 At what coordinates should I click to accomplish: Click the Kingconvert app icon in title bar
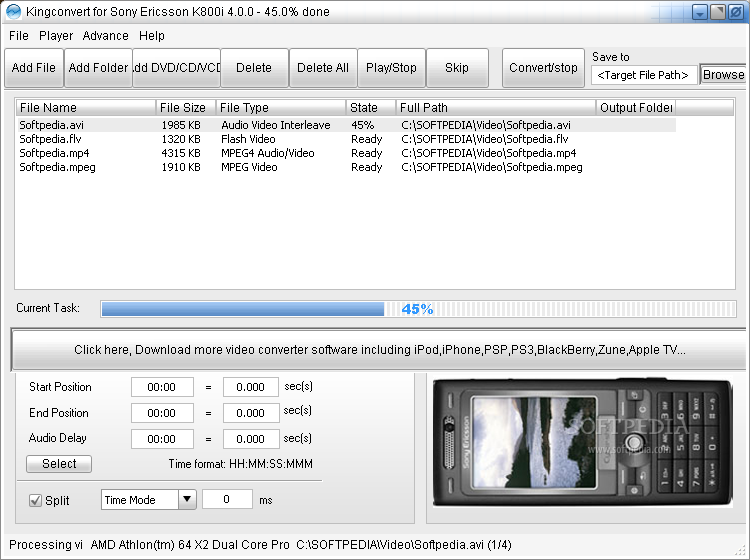tap(13, 11)
